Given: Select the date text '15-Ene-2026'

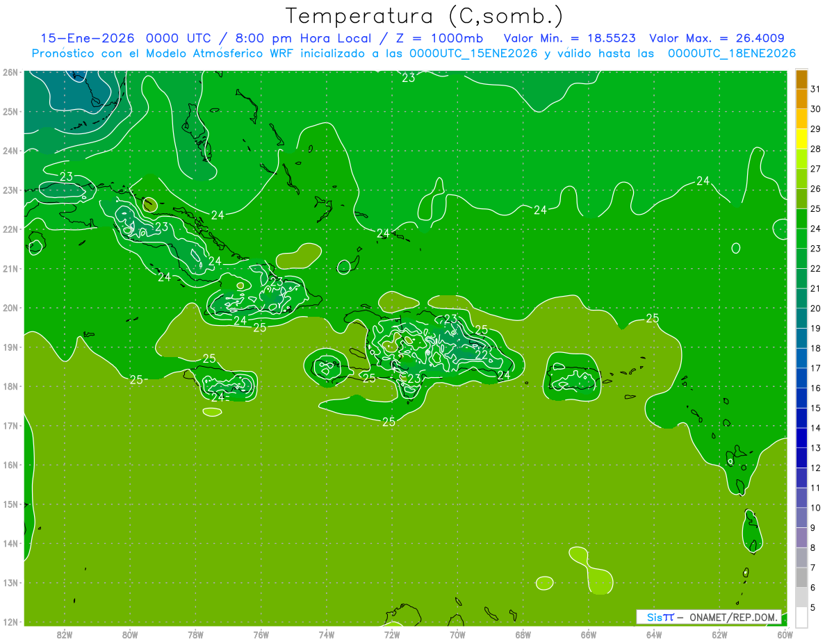Looking at the screenshot, I should [86, 38].
